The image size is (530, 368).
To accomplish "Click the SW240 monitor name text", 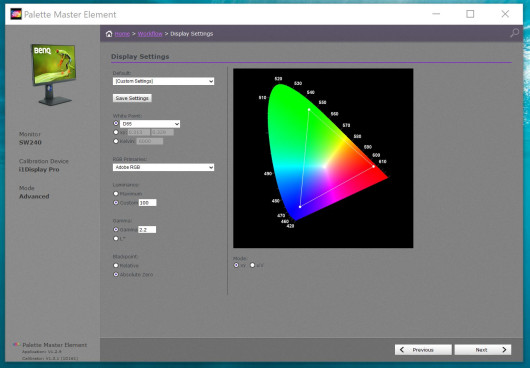I will click(30, 143).
